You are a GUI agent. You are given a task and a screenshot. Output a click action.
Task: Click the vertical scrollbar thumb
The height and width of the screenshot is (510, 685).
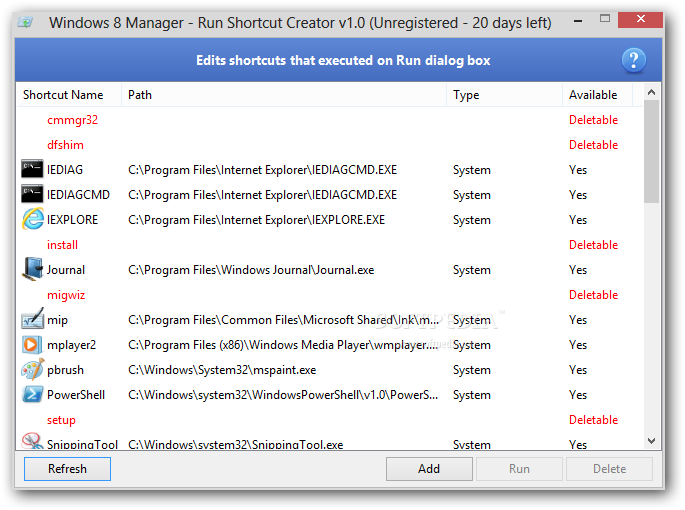pos(651,152)
